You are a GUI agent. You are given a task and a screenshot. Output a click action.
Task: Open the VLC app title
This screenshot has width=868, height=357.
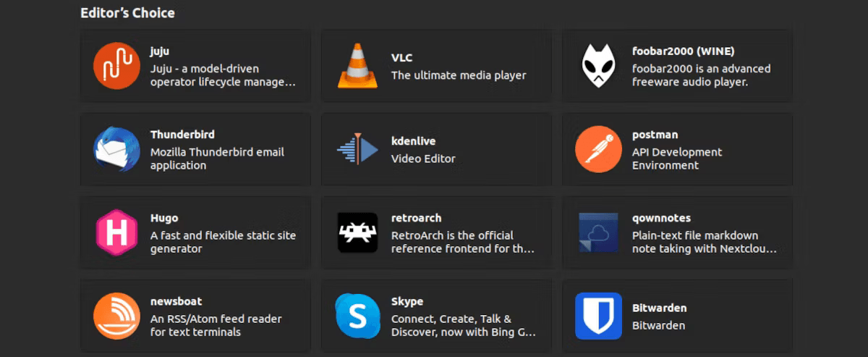401,58
